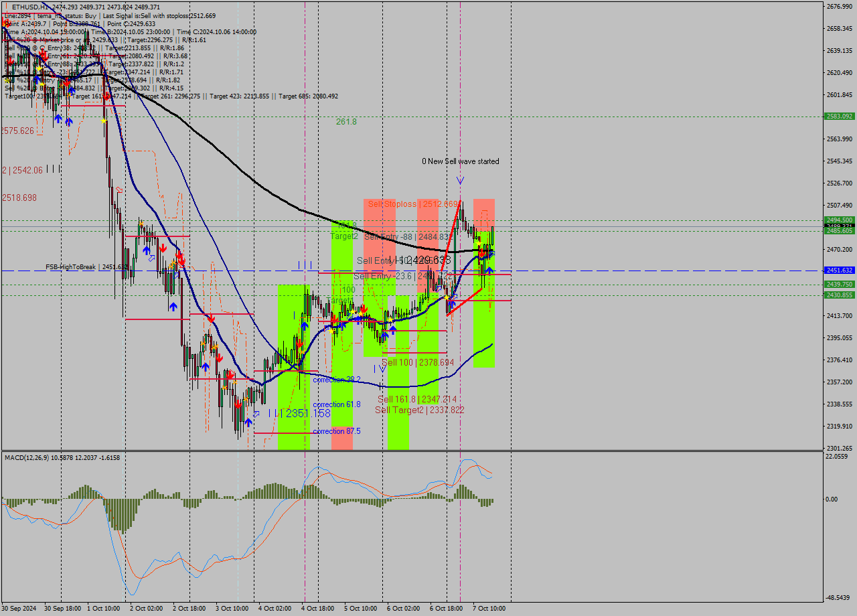This screenshot has height=616, width=857.
Task: Select the '7 Oct 10:00' time axis label
Action: [489, 609]
